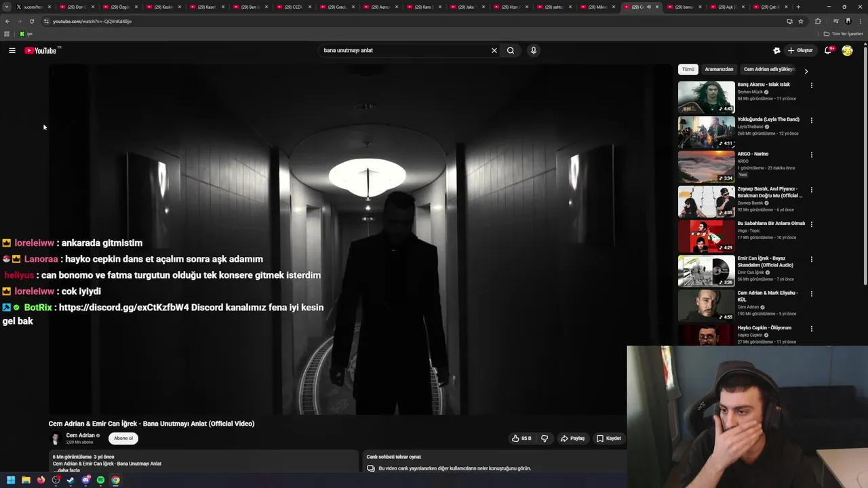The height and width of the screenshot is (488, 868).
Task: Go back with browser back arrow
Action: point(7,21)
